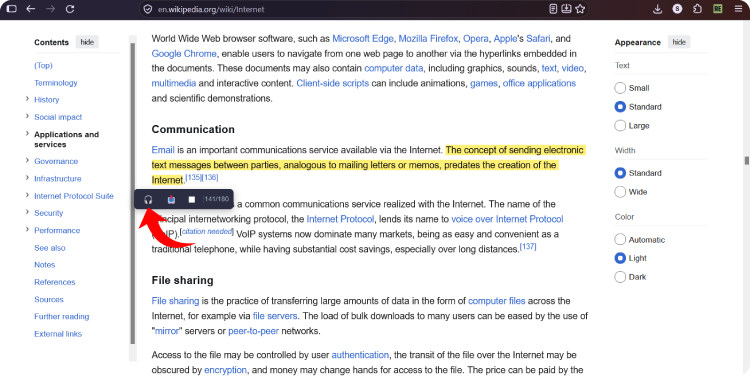Select Dark color mode

pos(620,277)
